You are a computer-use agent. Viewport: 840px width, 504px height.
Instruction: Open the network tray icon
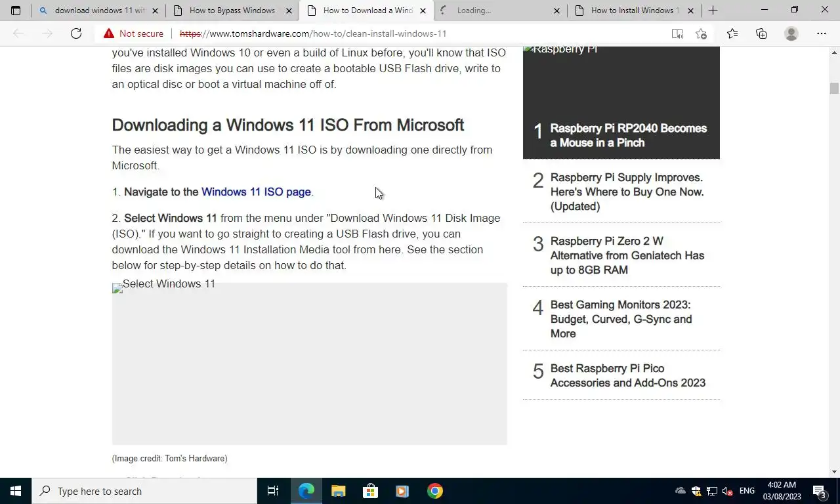pos(712,491)
